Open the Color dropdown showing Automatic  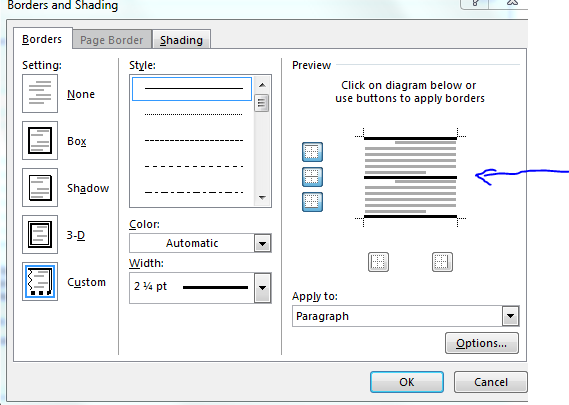[x=200, y=243]
